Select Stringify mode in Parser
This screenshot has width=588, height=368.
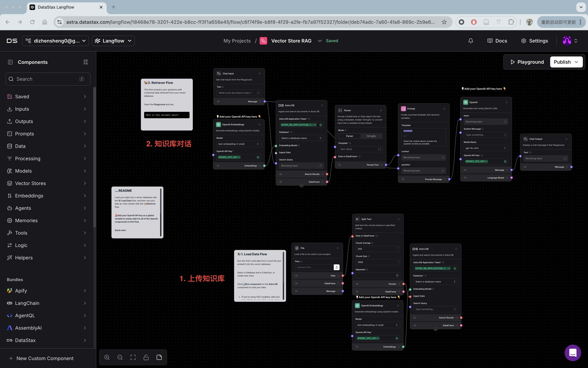tap(371, 136)
